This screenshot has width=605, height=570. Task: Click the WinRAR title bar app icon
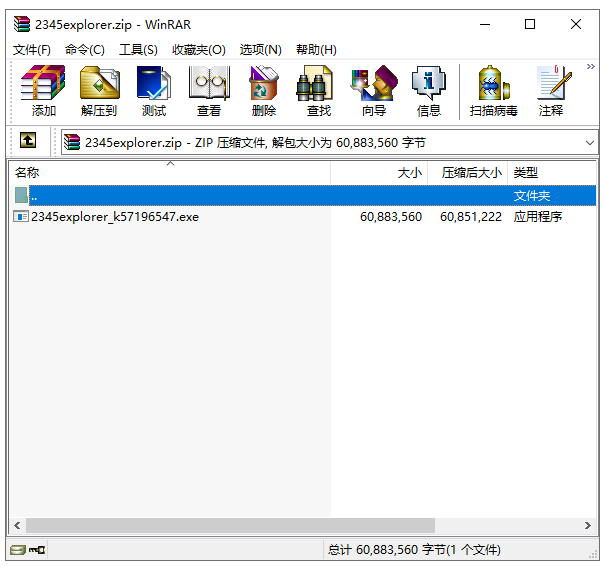(x=22, y=24)
